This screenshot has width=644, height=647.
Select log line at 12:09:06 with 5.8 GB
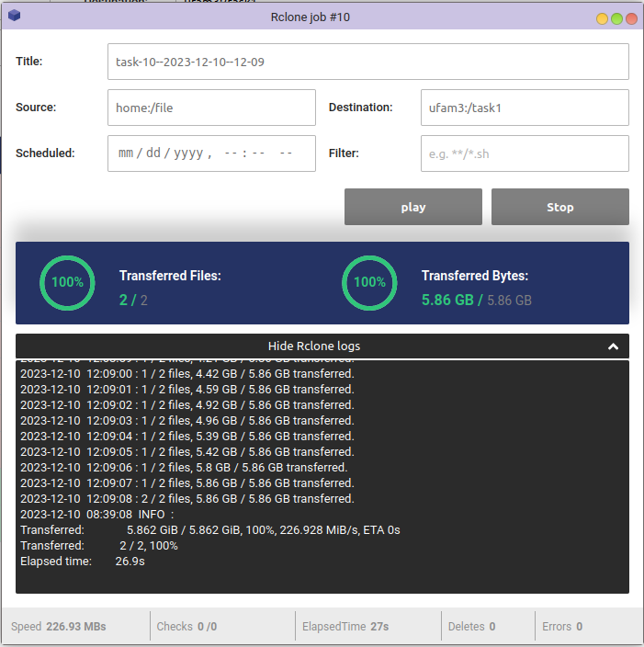184,468
